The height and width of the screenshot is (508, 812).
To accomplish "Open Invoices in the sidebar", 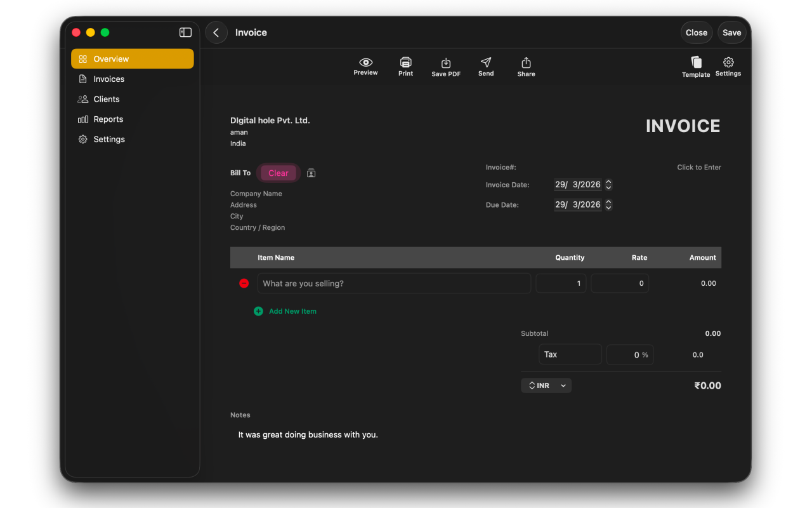I will point(133,79).
